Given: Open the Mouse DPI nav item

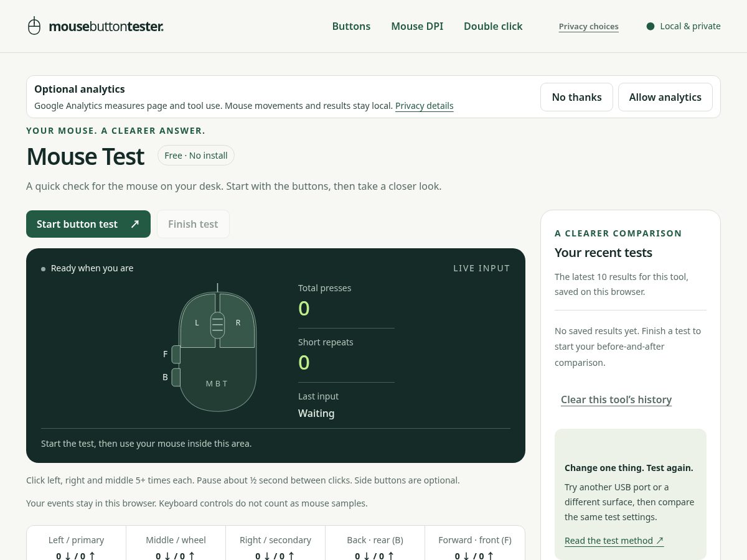Looking at the screenshot, I should tap(417, 26).
